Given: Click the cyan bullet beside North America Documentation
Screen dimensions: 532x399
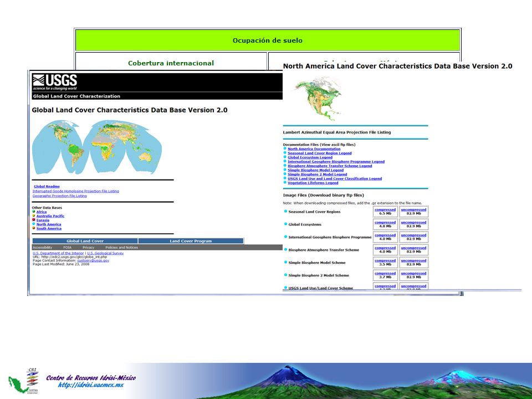Looking at the screenshot, I should tap(285, 149).
